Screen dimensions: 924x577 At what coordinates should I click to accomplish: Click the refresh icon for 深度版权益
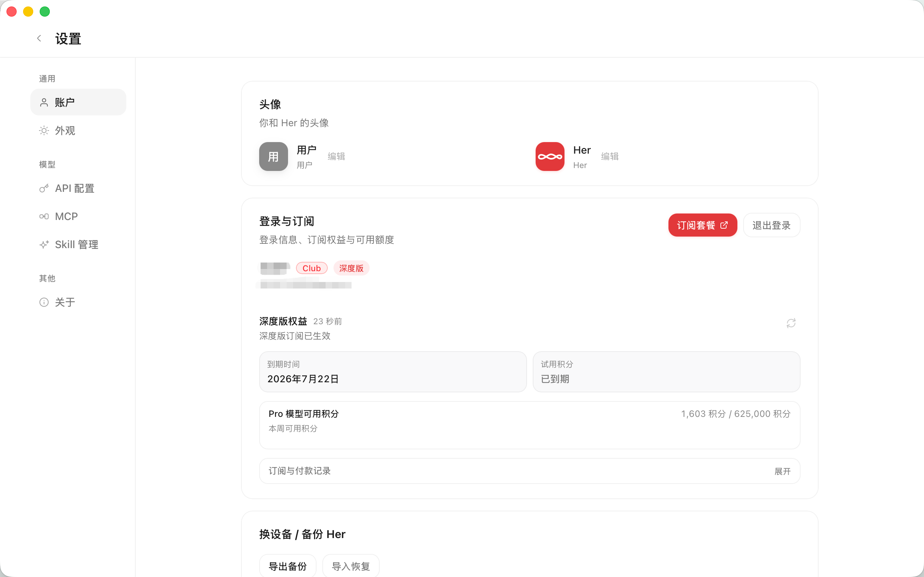click(791, 323)
